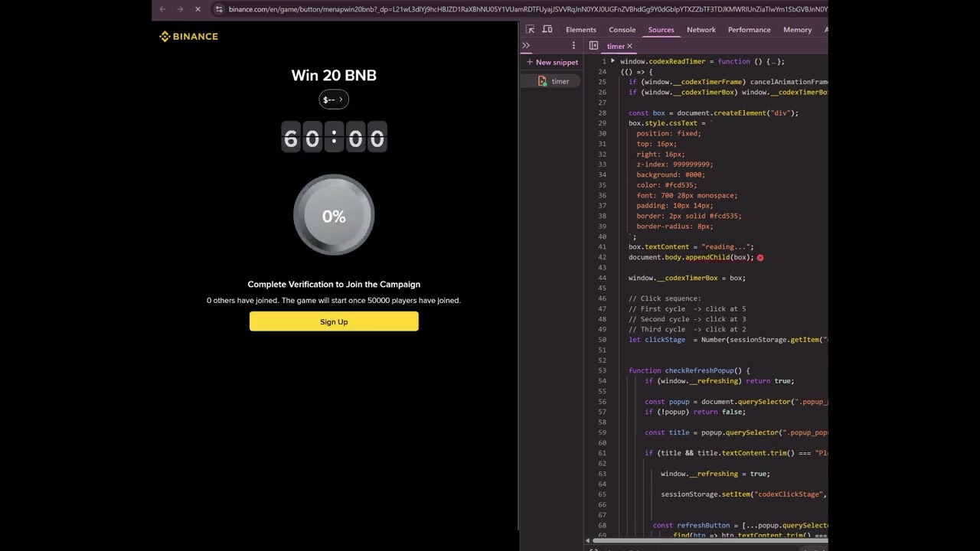Image resolution: width=980 pixels, height=551 pixels.
Task: Click code "background: #000;" line
Action: (x=671, y=174)
